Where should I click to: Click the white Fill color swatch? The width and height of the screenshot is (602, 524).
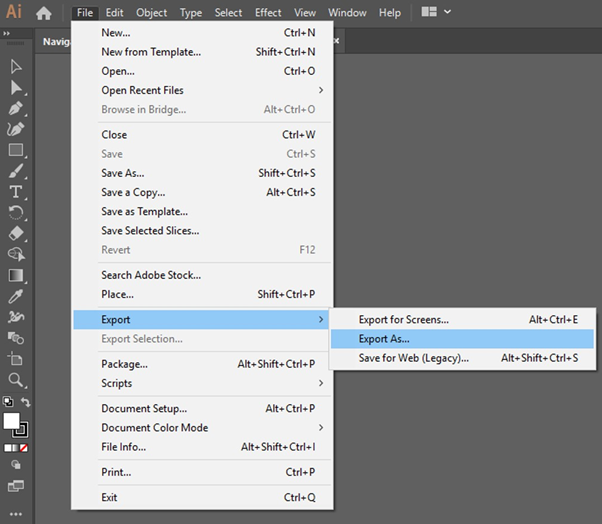[12, 420]
